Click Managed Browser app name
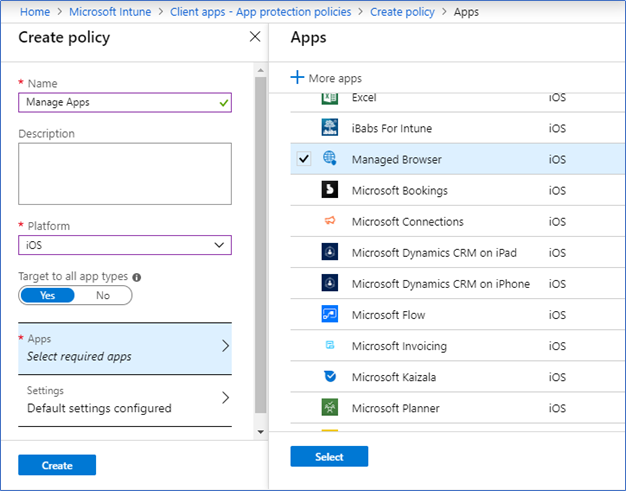Image resolution: width=626 pixels, height=491 pixels. click(396, 160)
